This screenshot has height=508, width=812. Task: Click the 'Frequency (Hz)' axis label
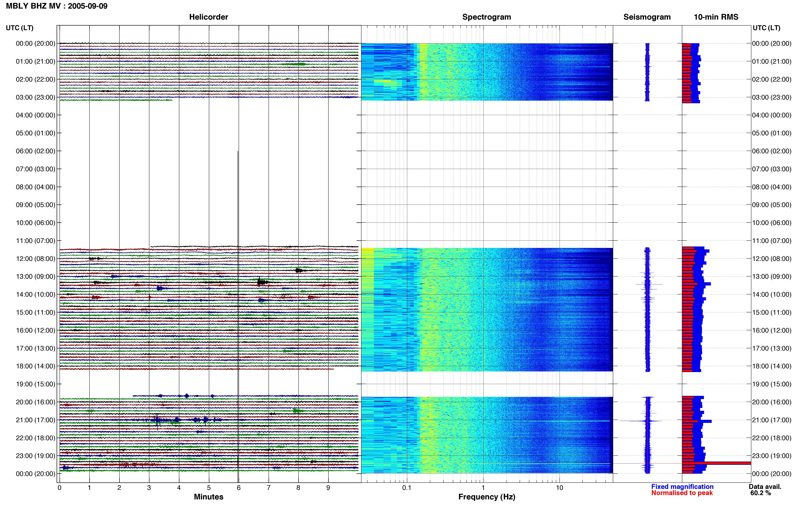point(487,497)
